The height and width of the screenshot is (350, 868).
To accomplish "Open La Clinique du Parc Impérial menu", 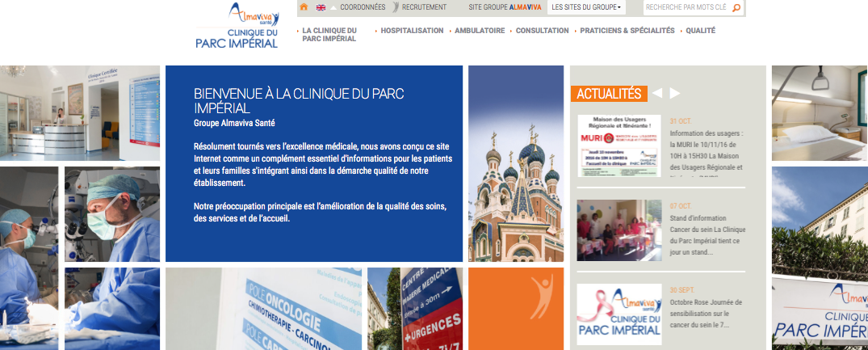I will pyautogui.click(x=329, y=34).
